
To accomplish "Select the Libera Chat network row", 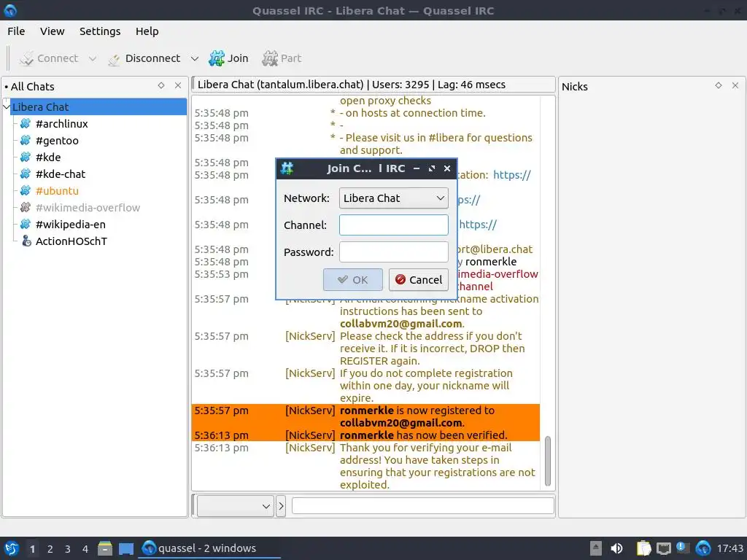I will [x=98, y=106].
